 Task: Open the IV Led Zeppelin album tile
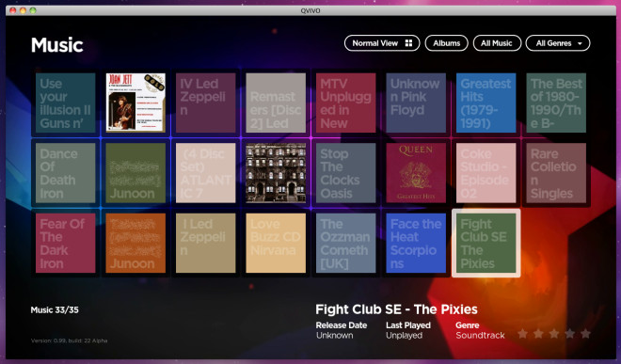click(x=205, y=103)
